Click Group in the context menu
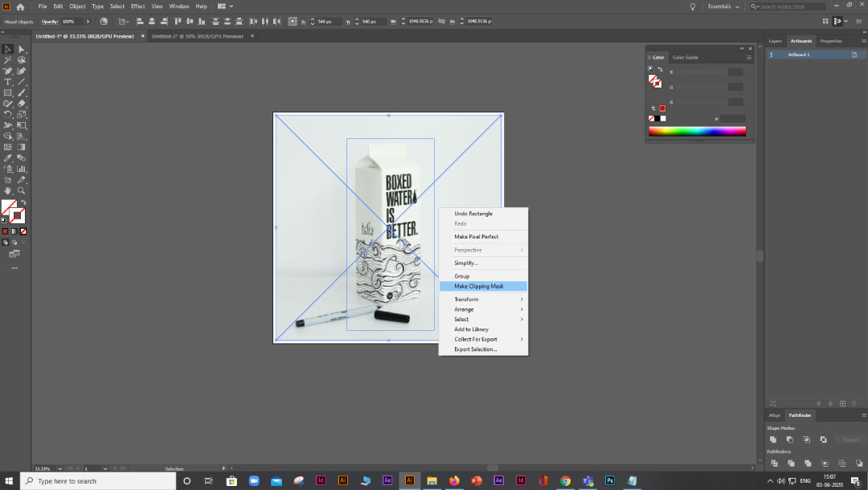Image resolution: width=868 pixels, height=490 pixels. [x=483, y=276]
